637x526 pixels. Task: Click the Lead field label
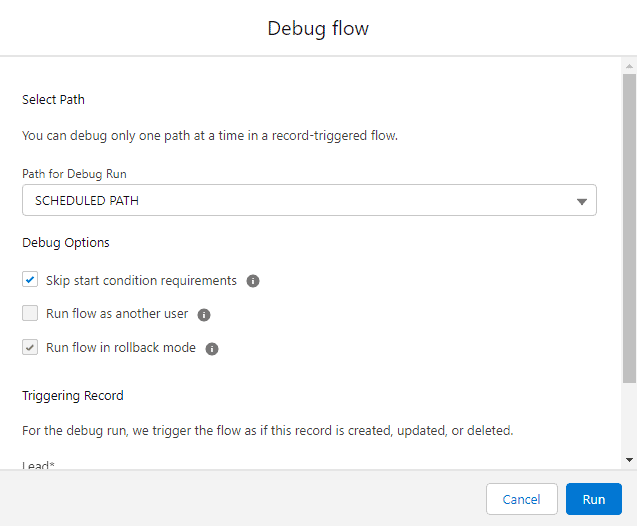38,465
